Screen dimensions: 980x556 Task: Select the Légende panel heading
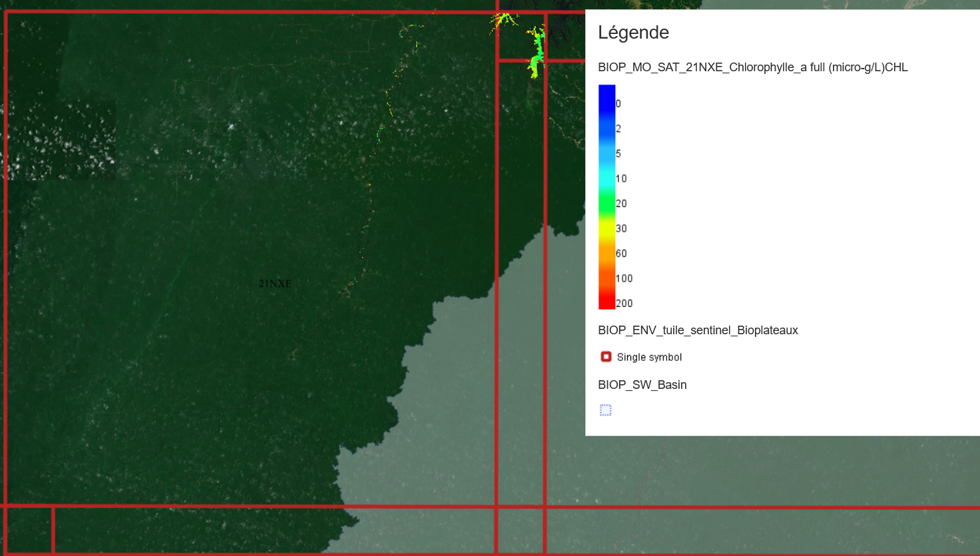pos(633,33)
